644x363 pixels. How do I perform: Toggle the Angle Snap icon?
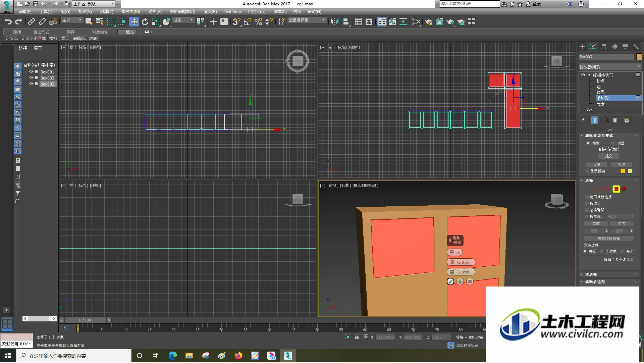coord(248,22)
